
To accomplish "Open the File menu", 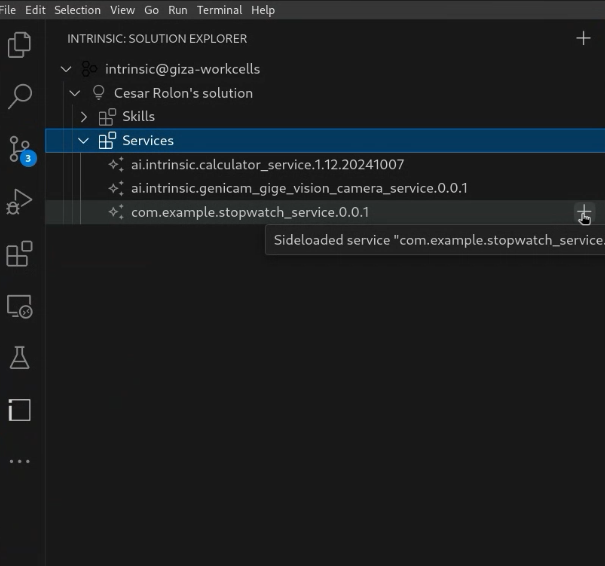I will (x=8, y=10).
